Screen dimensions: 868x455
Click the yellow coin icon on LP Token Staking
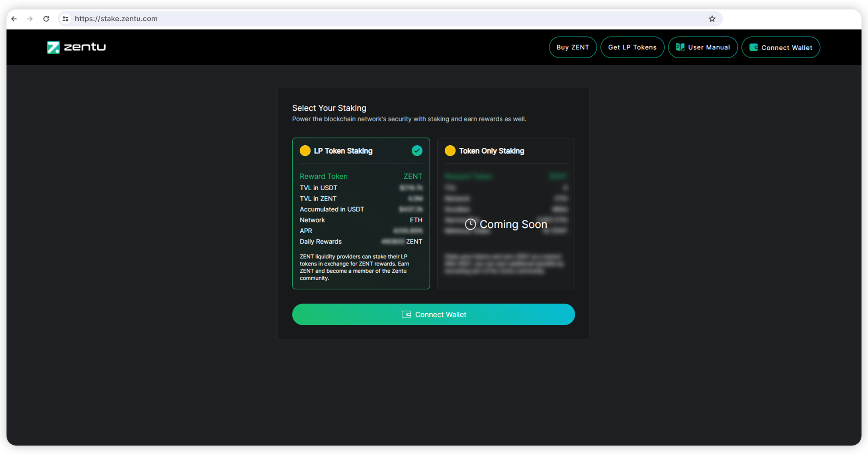click(305, 151)
